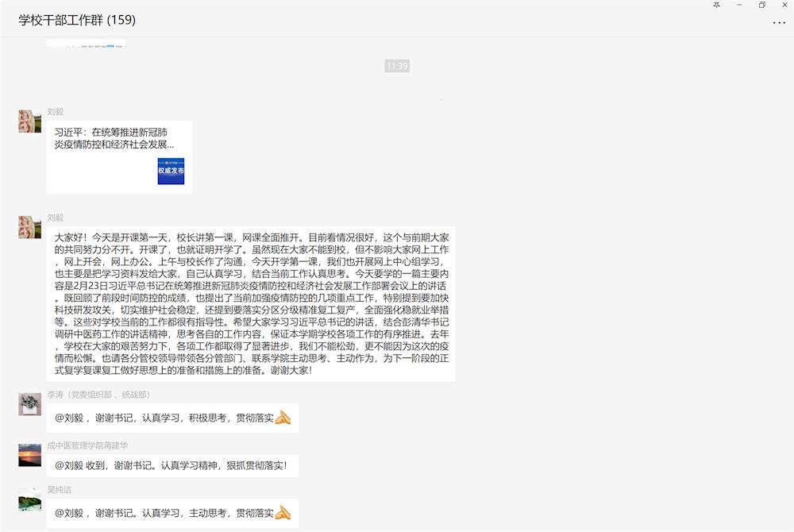Image resolution: width=794 pixels, height=532 pixels.
Task: Click sender name 李涛（党委组织部、统战部）
Action: (98, 395)
